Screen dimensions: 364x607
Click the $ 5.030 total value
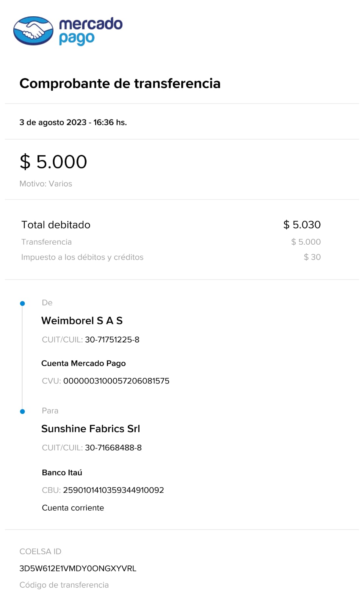tap(302, 225)
